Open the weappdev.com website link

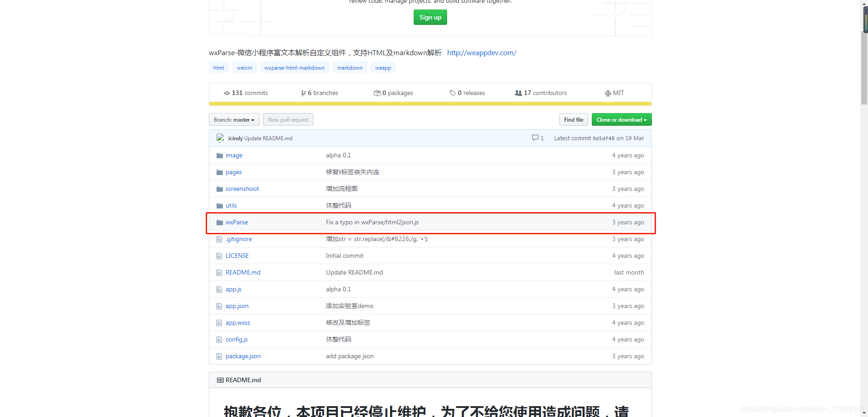[481, 53]
